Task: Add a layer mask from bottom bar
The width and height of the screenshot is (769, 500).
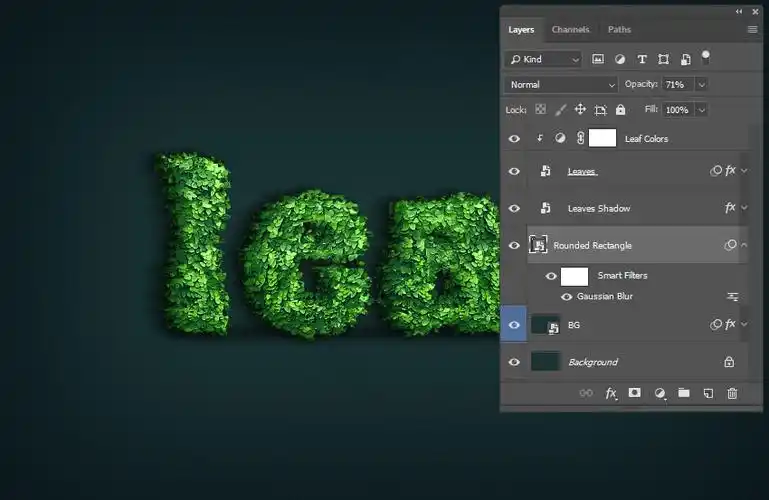Action: tap(635, 394)
